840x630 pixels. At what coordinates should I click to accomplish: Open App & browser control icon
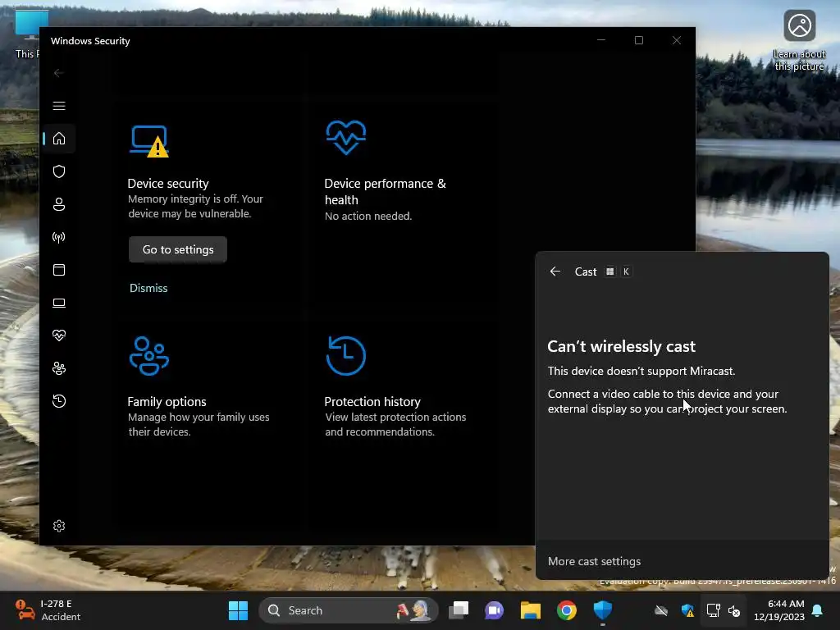point(59,269)
